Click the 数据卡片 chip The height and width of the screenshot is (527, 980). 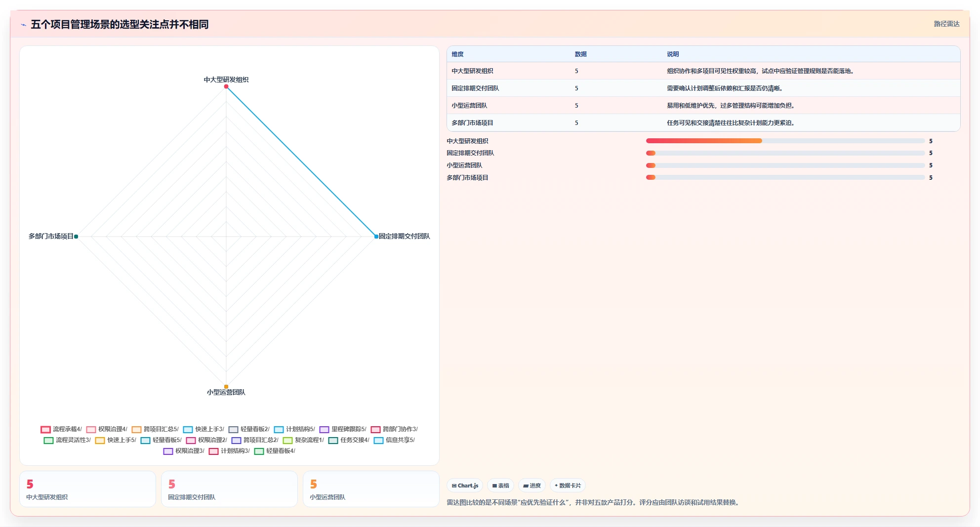(568, 486)
